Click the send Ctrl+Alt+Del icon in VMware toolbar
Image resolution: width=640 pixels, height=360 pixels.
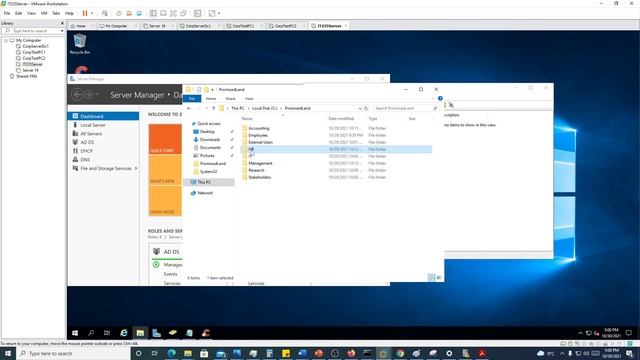[x=104, y=13]
